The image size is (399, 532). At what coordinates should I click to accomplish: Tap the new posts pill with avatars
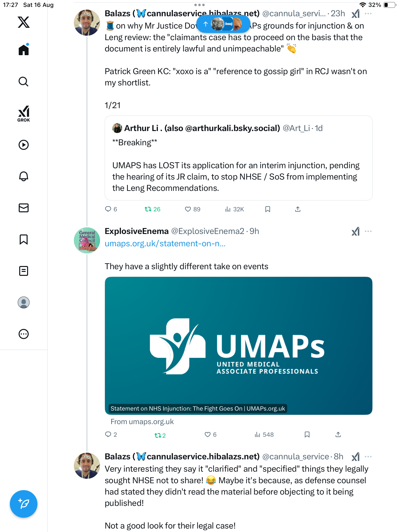[x=223, y=24]
